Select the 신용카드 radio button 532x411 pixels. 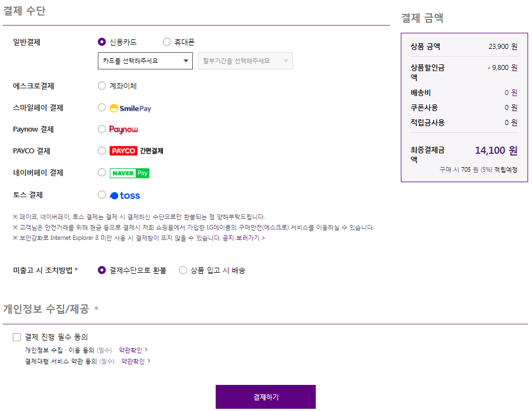pyautogui.click(x=101, y=42)
